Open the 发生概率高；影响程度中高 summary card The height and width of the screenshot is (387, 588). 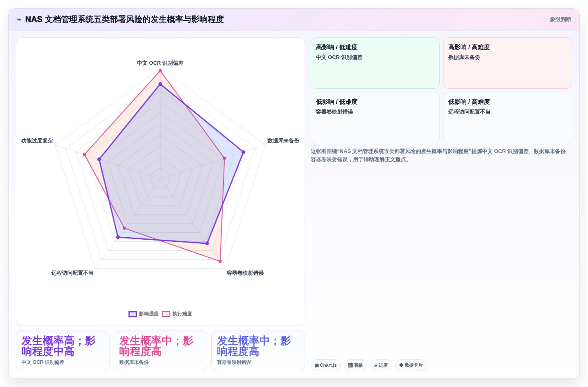tap(63, 350)
